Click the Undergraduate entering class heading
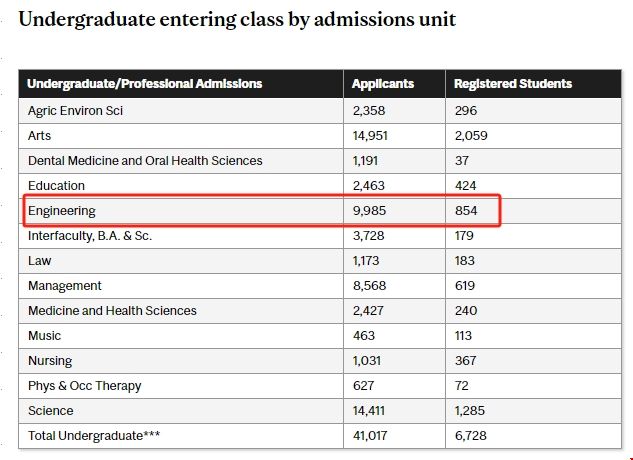This screenshot has width=633, height=460. 237,19
